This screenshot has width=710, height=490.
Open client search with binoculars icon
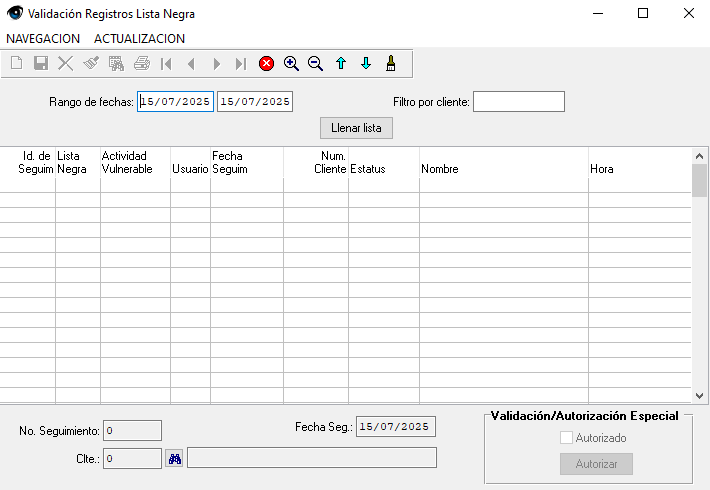tap(174, 458)
